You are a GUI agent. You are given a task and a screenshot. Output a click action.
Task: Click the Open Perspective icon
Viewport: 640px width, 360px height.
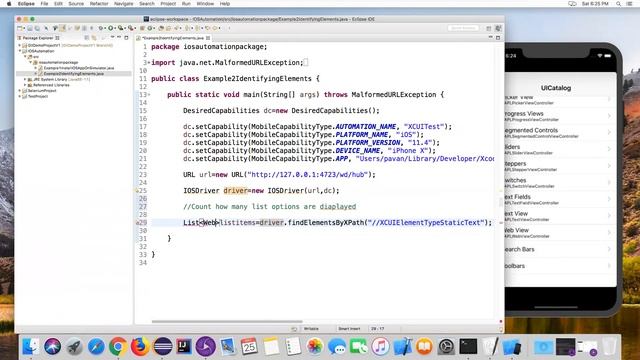tap(489, 28)
